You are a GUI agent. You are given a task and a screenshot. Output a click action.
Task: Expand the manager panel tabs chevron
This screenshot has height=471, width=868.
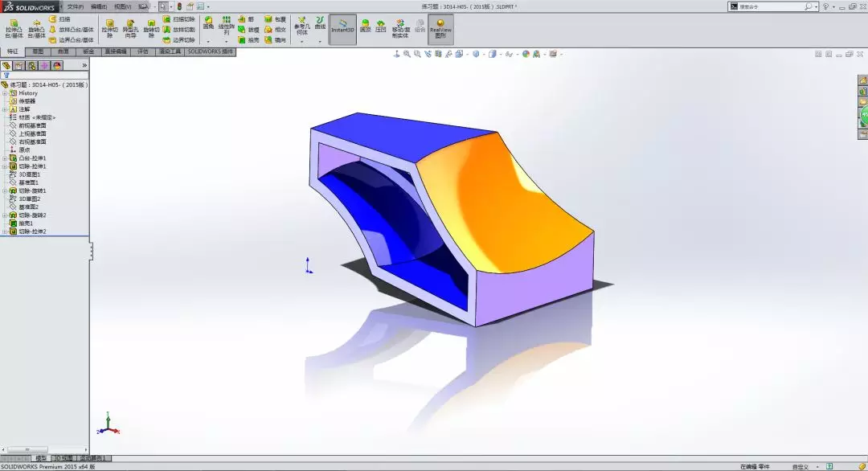[x=84, y=65]
